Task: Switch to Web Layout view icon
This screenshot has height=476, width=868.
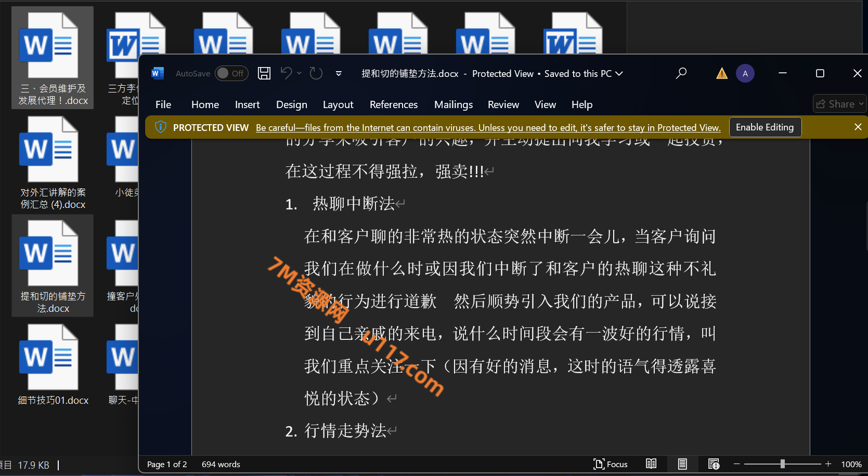Action: tap(714, 464)
